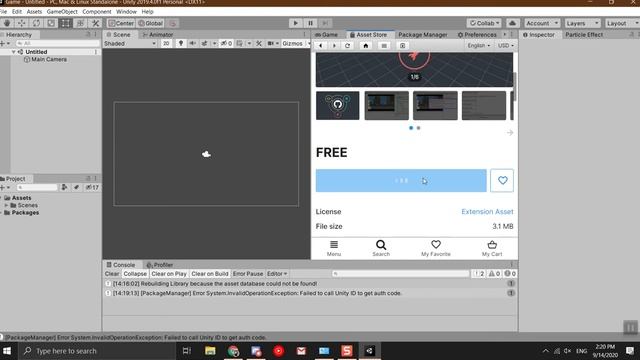
Task: Open the Gizmos dropdown
Action: 295,43
